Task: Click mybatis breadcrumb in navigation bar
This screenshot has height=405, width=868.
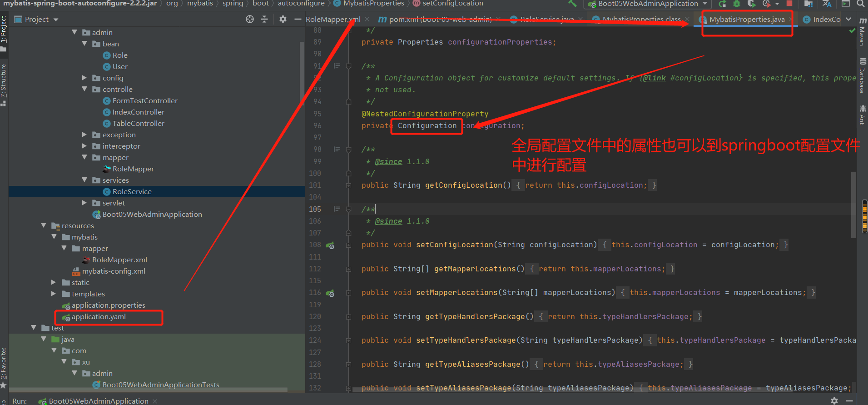Action: click(x=200, y=4)
